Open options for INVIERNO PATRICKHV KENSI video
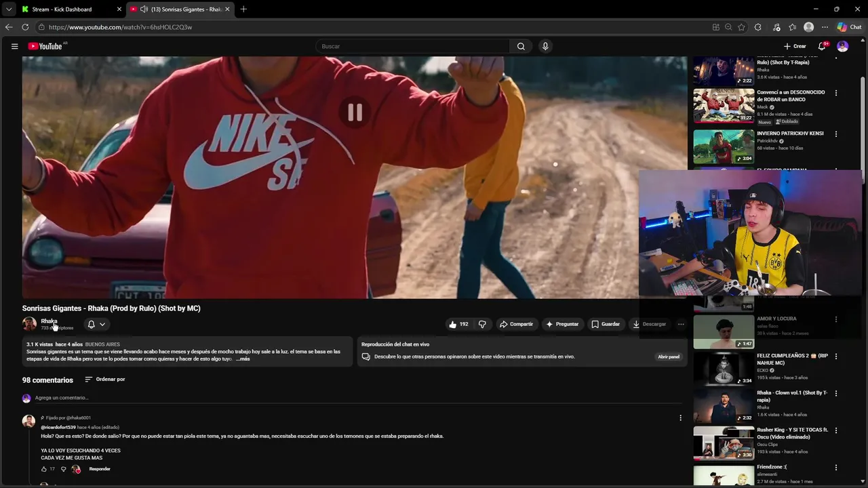The height and width of the screenshot is (488, 868). pos(835,134)
